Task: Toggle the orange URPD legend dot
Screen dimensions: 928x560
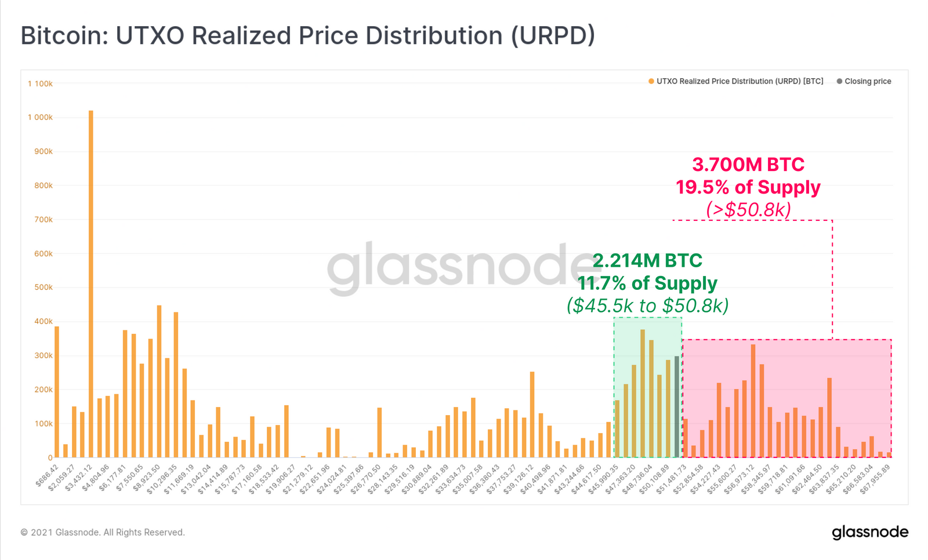Action: point(651,81)
